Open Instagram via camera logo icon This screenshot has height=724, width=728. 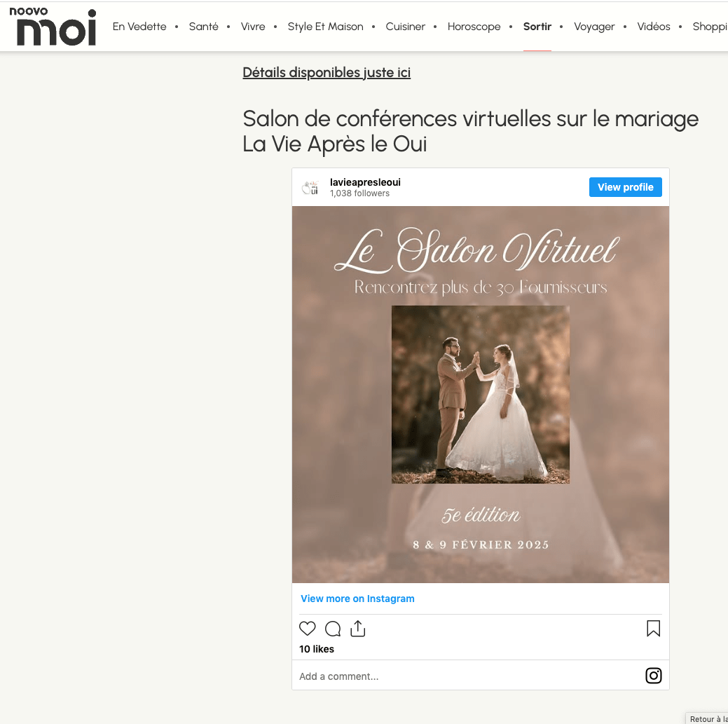click(653, 676)
